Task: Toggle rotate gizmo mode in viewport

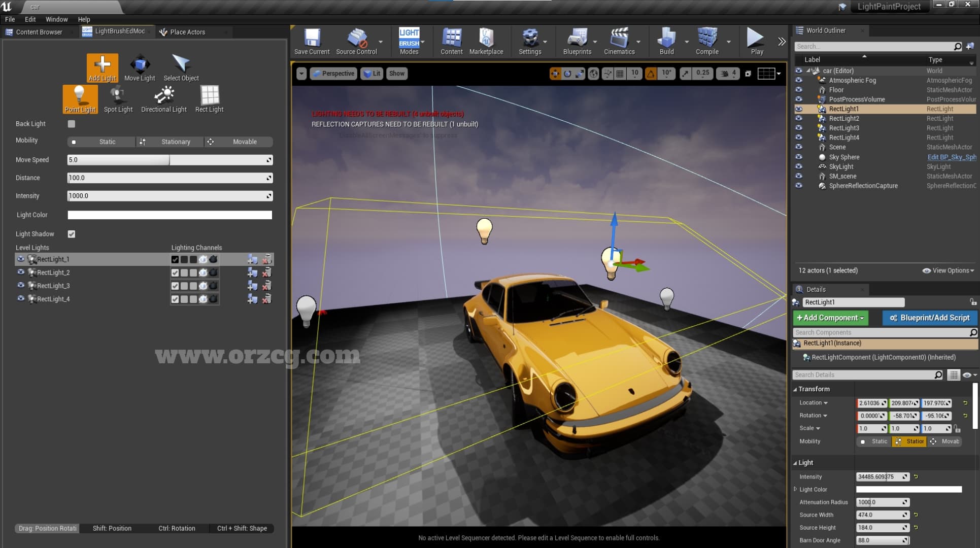Action: tap(567, 74)
